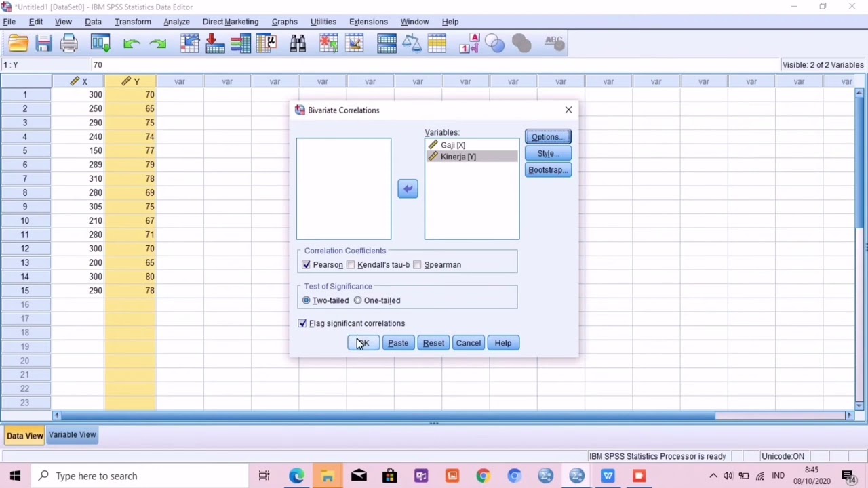This screenshot has width=868, height=488.
Task: Switch to the Variable View tab
Action: click(72, 435)
